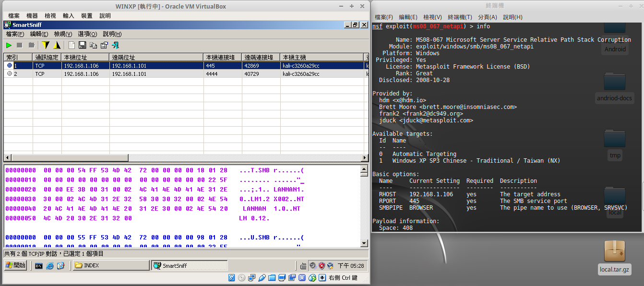Open VirtualBox 機器 menu
The height and width of the screenshot is (286, 644).
click(x=32, y=16)
